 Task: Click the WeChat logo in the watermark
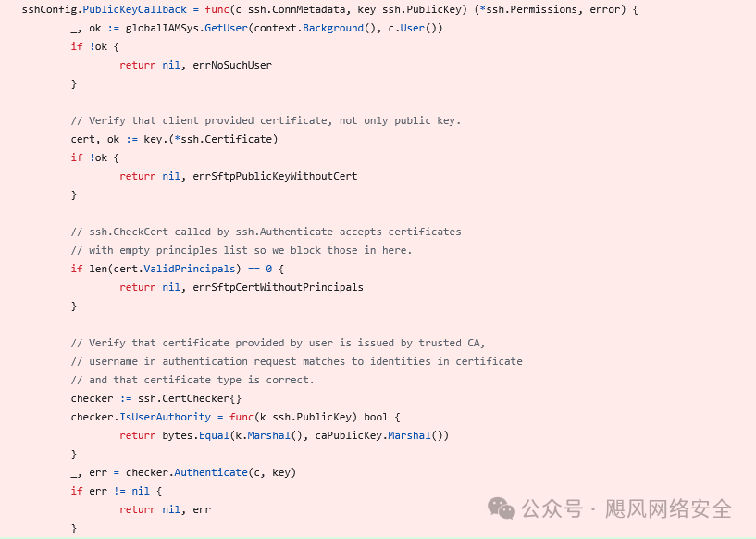point(502,508)
